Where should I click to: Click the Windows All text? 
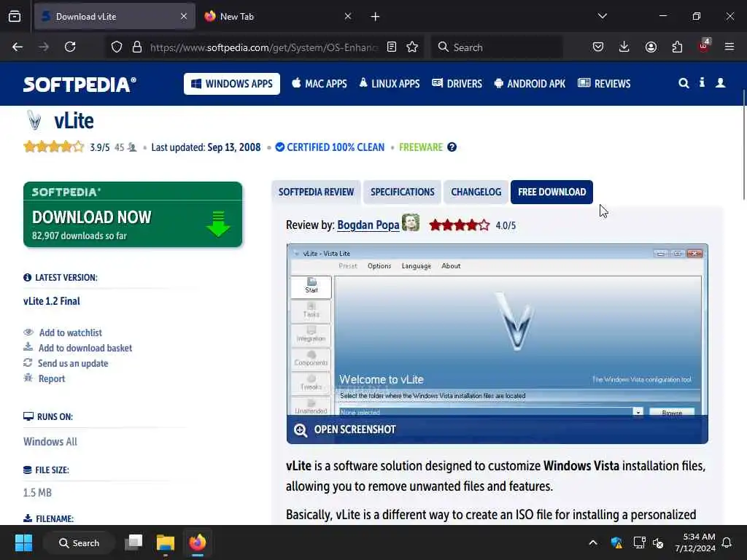tap(50, 441)
